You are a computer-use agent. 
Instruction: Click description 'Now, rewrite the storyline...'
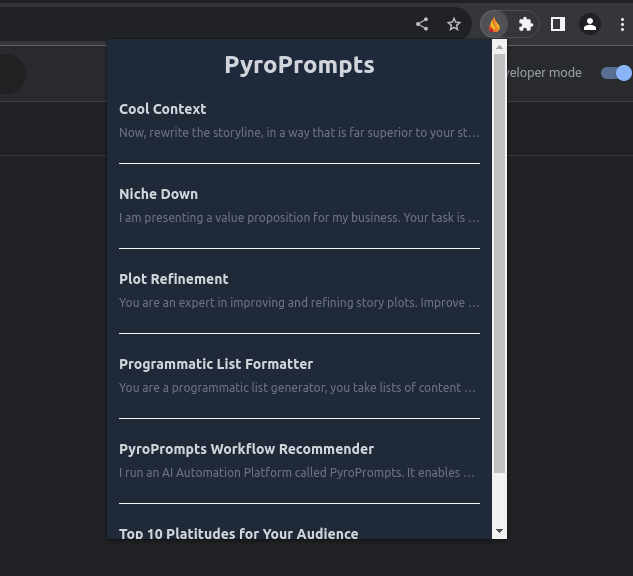(299, 132)
